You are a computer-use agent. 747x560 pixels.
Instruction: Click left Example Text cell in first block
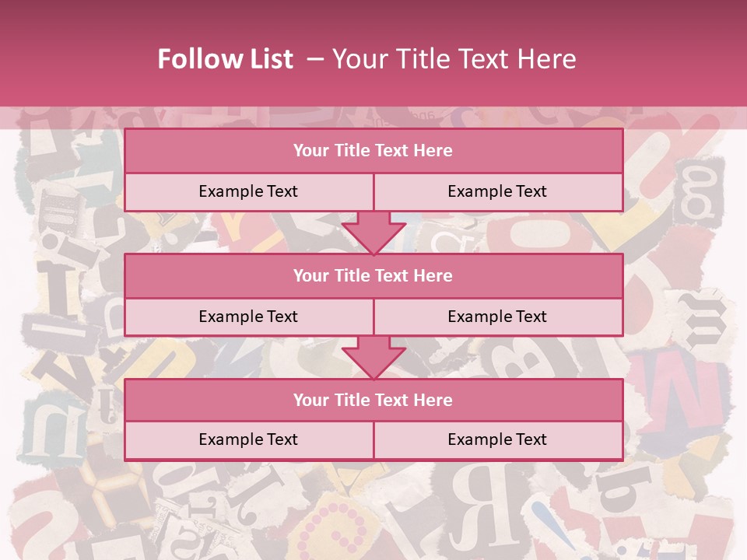point(248,191)
